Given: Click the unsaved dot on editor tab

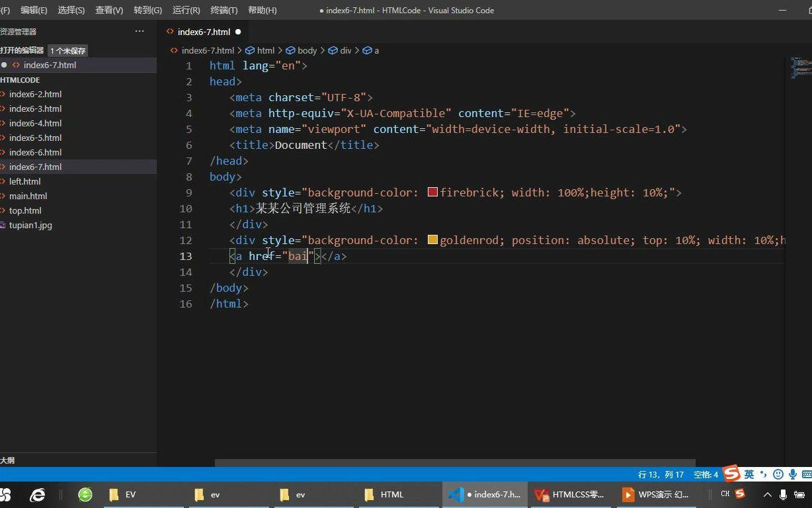Looking at the screenshot, I should click(x=238, y=32).
